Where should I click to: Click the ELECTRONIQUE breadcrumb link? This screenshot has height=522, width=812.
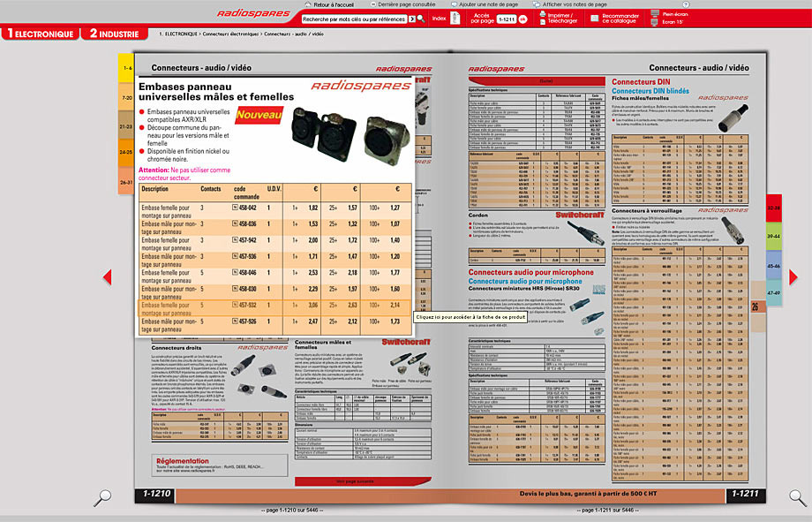181,34
